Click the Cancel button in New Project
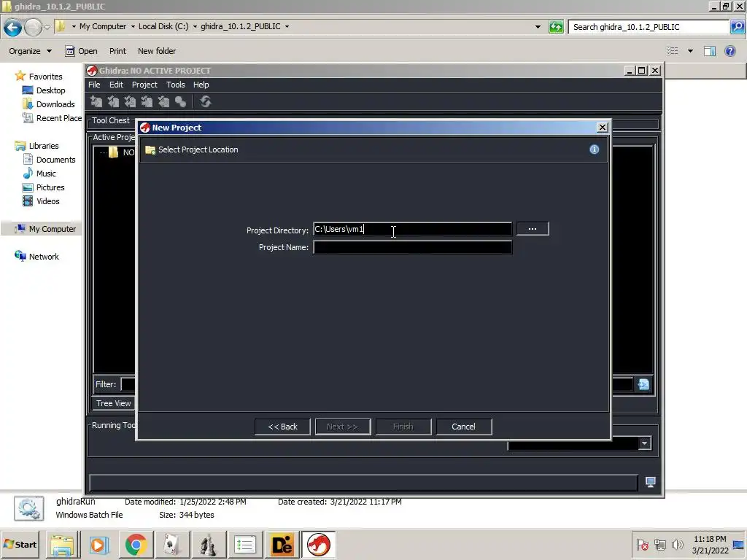The width and height of the screenshot is (747, 560). tap(463, 427)
